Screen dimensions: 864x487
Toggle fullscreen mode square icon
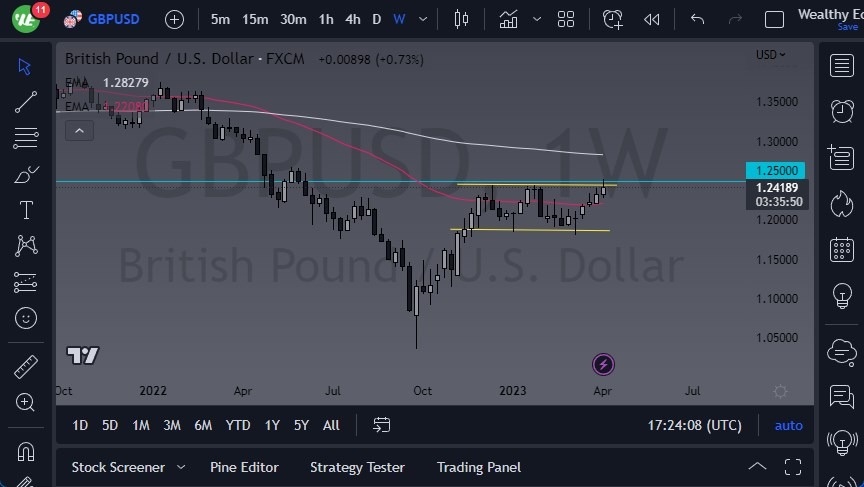pos(774,19)
